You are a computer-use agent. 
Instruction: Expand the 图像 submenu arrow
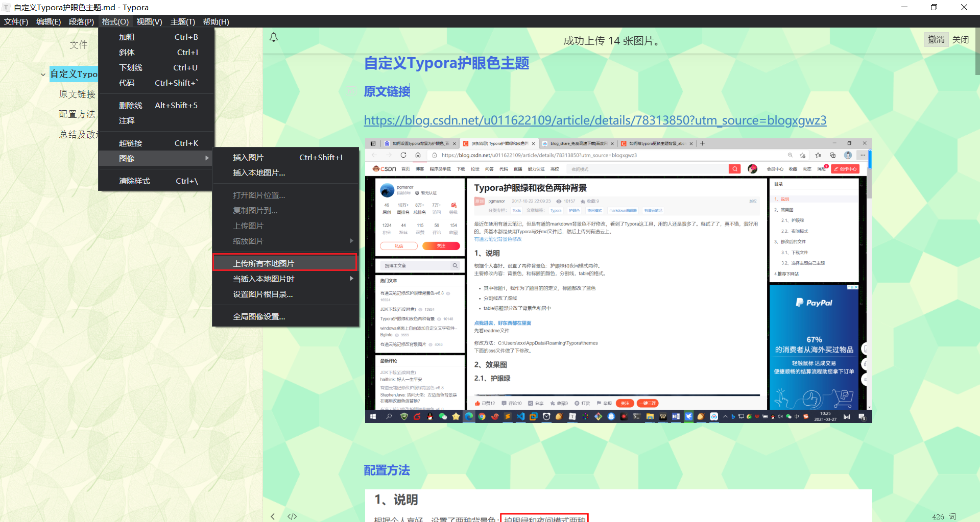coord(207,158)
